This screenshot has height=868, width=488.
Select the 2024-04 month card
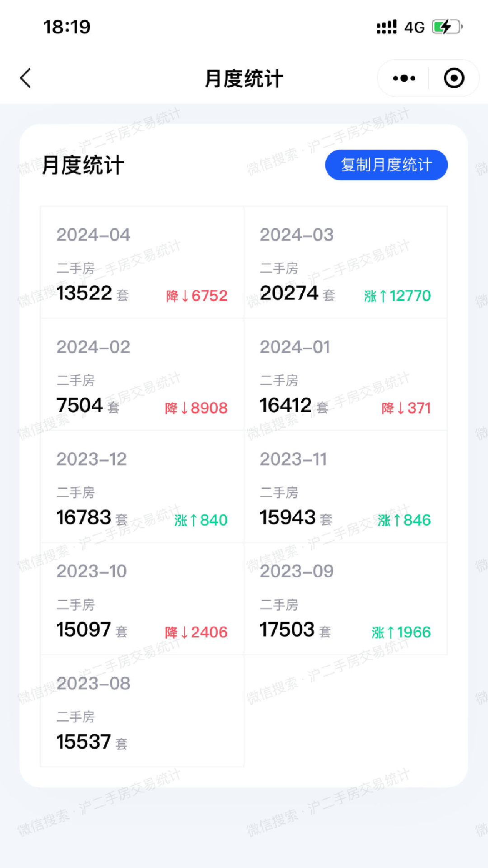click(142, 263)
